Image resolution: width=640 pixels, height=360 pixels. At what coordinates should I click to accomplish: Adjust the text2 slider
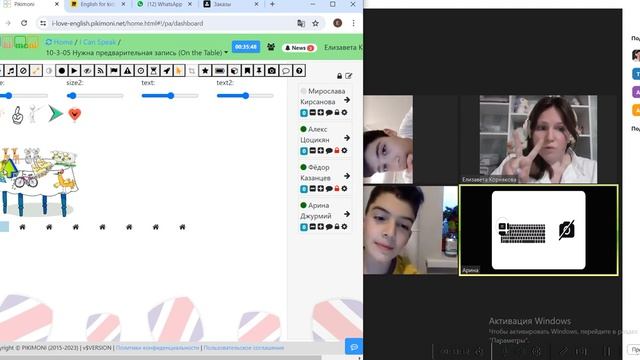pos(245,96)
